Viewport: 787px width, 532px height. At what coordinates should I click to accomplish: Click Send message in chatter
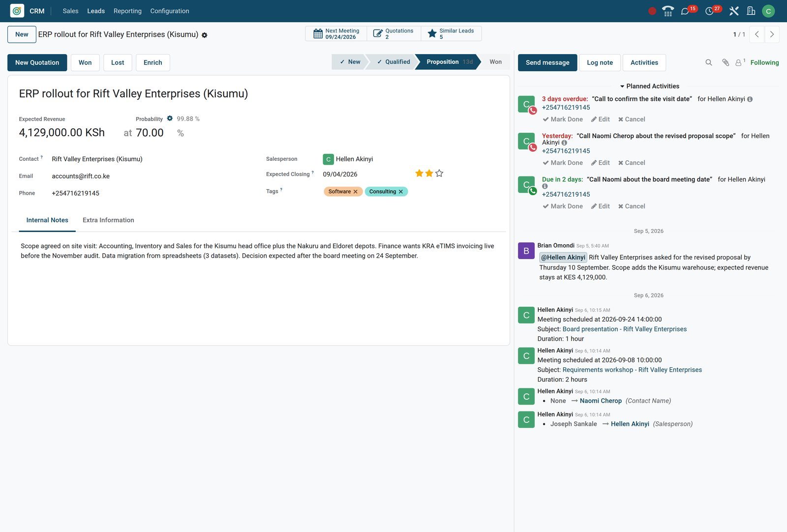tap(547, 62)
